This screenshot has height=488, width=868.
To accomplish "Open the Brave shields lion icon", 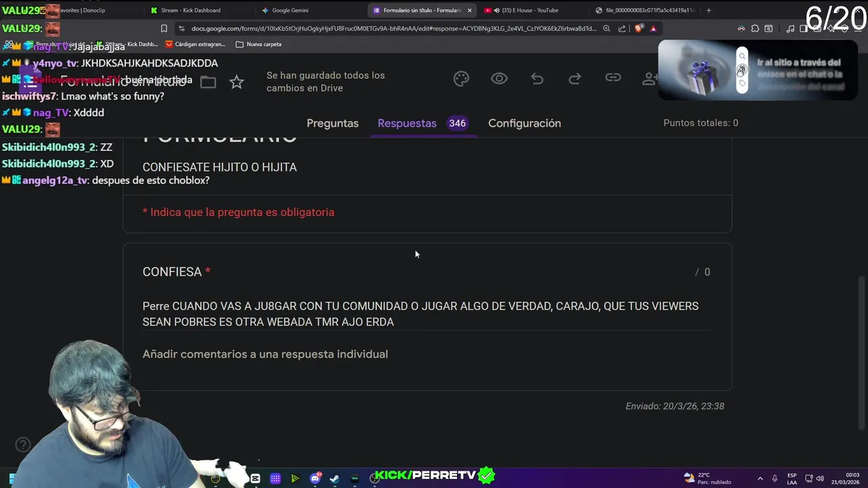I will pos(638,28).
